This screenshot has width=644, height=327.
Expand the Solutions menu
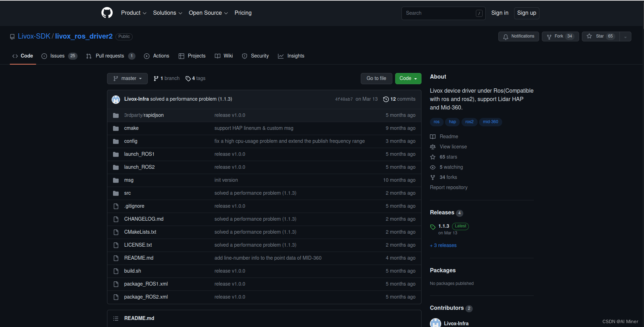click(x=167, y=13)
